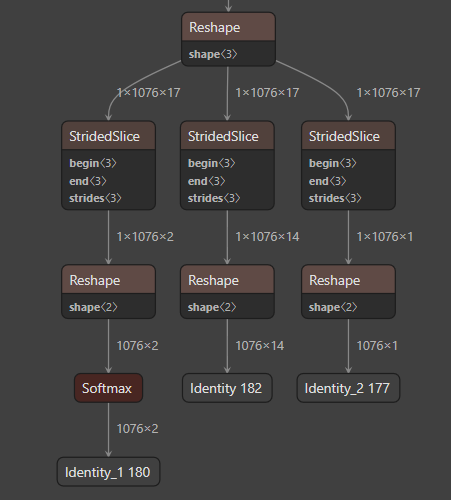Screen dimensions: 451x500
Task: Click end⟨3⟩ in the middle StridedSlice
Action: tap(206, 181)
